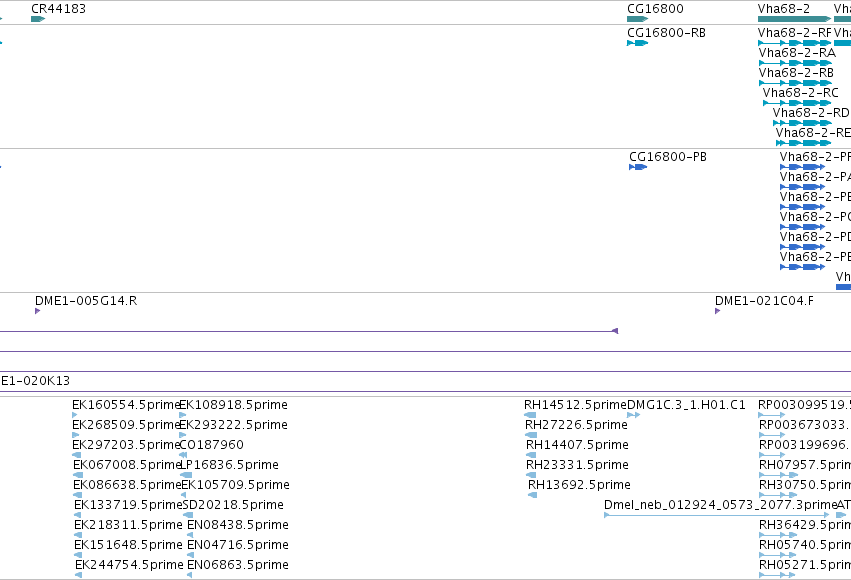
Task: Click the CG16800 gene label
Action: tap(655, 9)
